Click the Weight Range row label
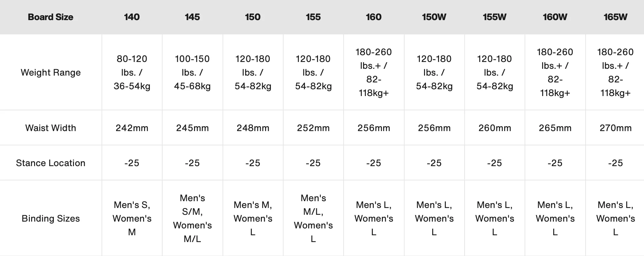 (x=51, y=72)
